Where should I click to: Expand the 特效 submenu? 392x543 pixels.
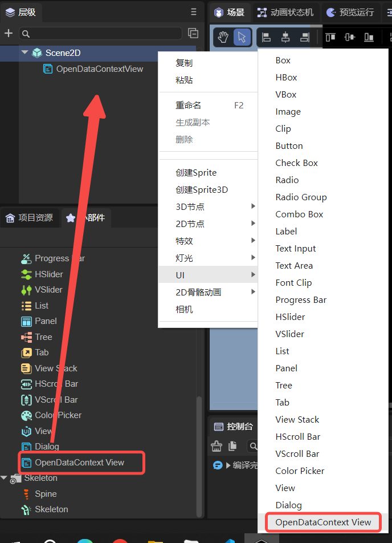[207, 241]
